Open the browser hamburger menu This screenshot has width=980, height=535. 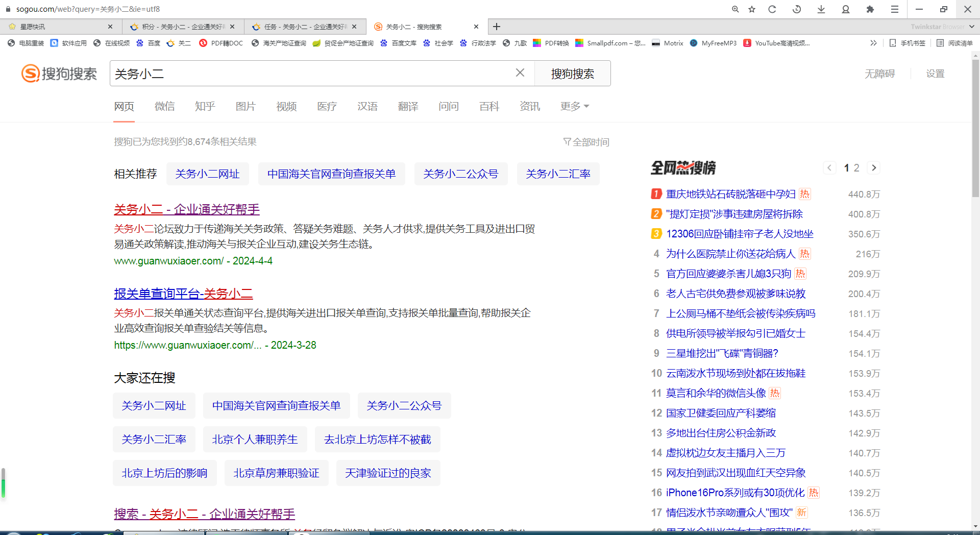(x=895, y=9)
